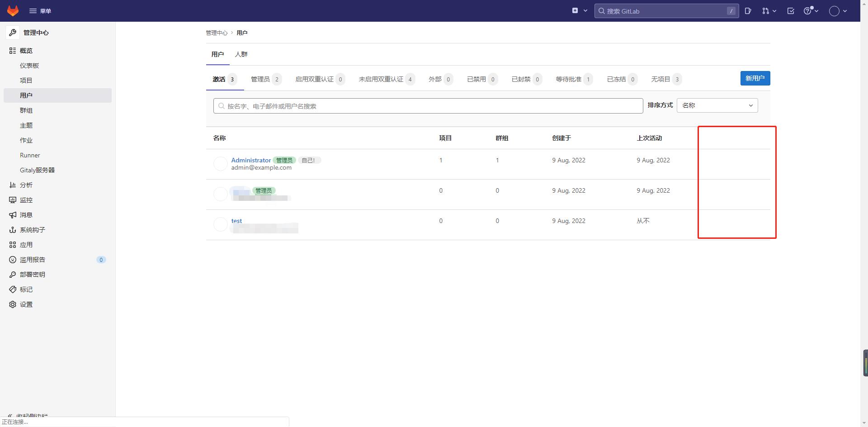Open the create new plus dropdown
The image size is (868, 427).
(579, 11)
